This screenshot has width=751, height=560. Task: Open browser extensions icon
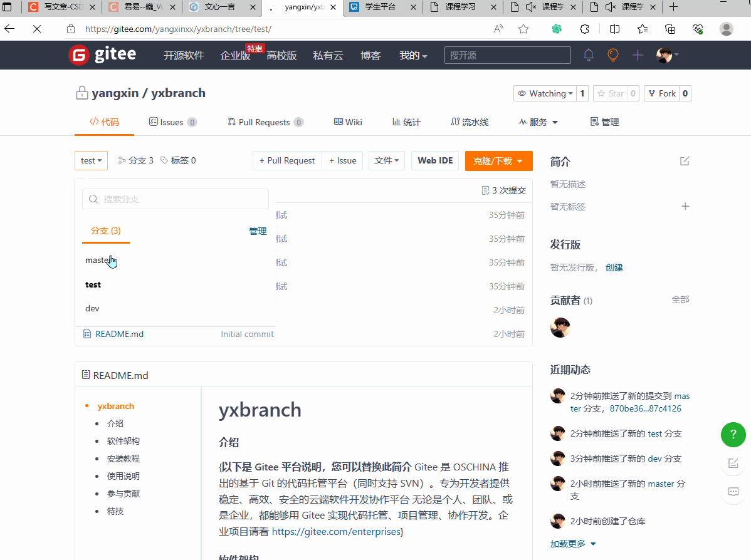(584, 29)
